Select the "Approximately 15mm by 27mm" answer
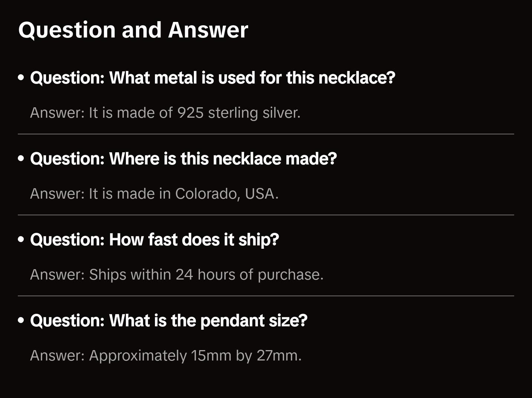 (166, 356)
